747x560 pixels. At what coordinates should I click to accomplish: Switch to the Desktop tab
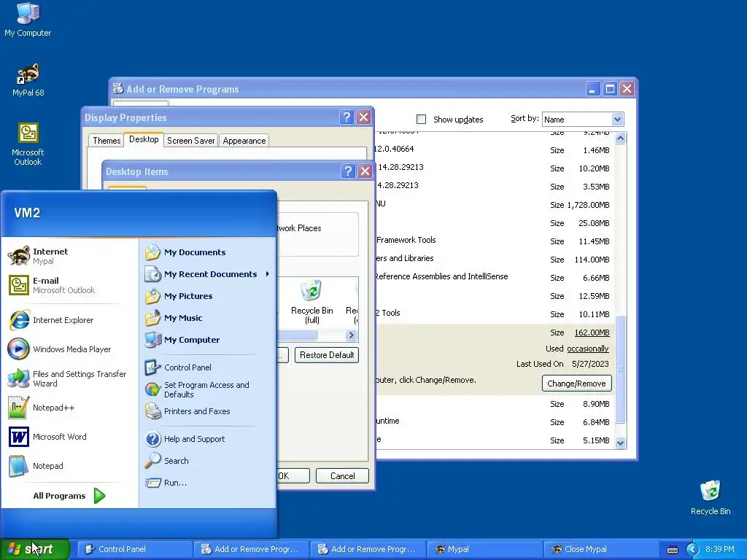(144, 139)
